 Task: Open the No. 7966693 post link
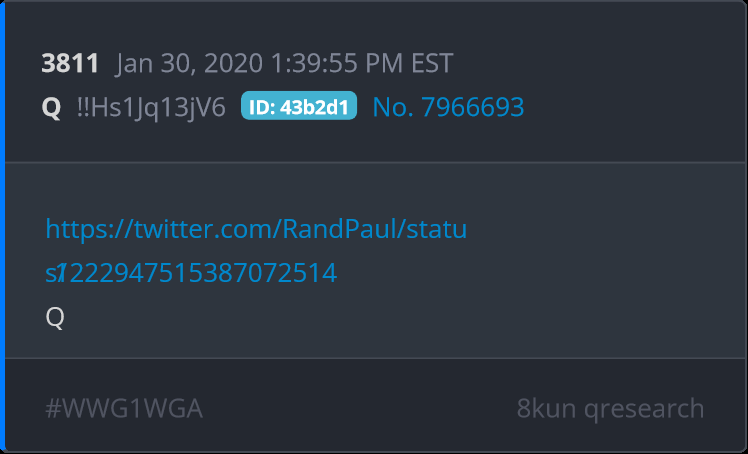click(448, 107)
